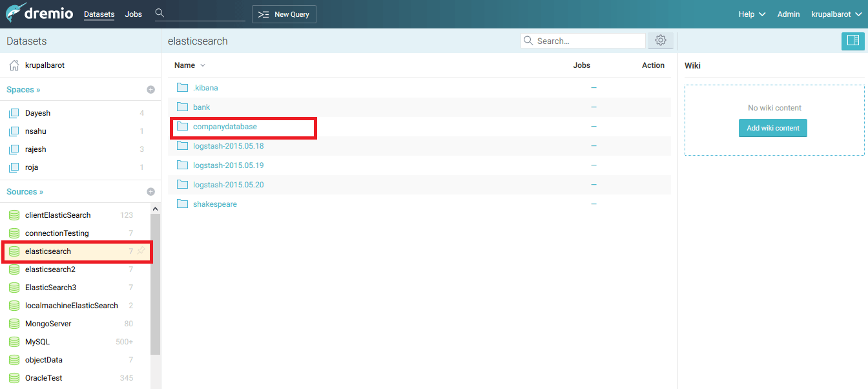Click the ElasticSearch3 database icon

14,288
